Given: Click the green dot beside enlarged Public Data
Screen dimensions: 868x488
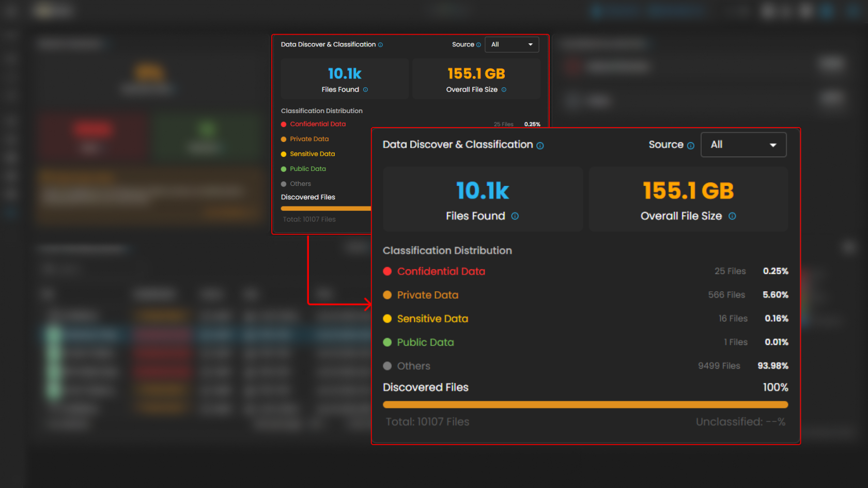Looking at the screenshot, I should pyautogui.click(x=387, y=342).
